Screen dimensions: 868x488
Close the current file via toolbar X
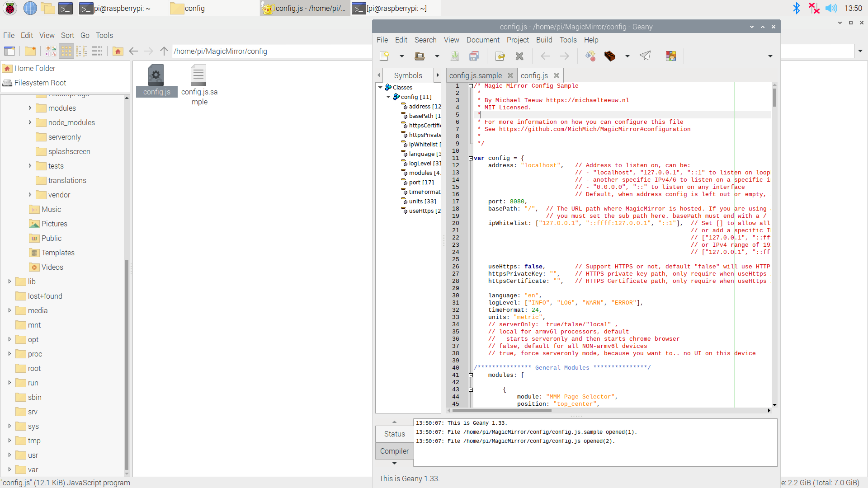(x=519, y=56)
